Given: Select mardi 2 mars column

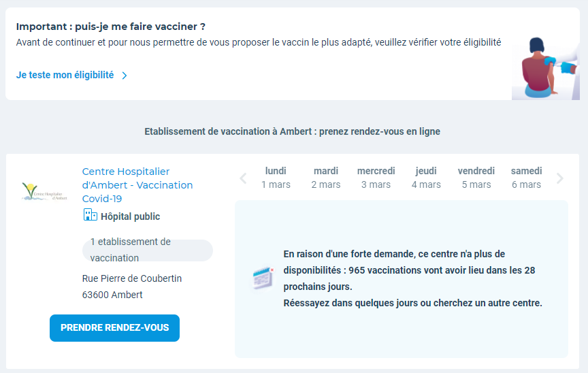Looking at the screenshot, I should pos(326,178).
